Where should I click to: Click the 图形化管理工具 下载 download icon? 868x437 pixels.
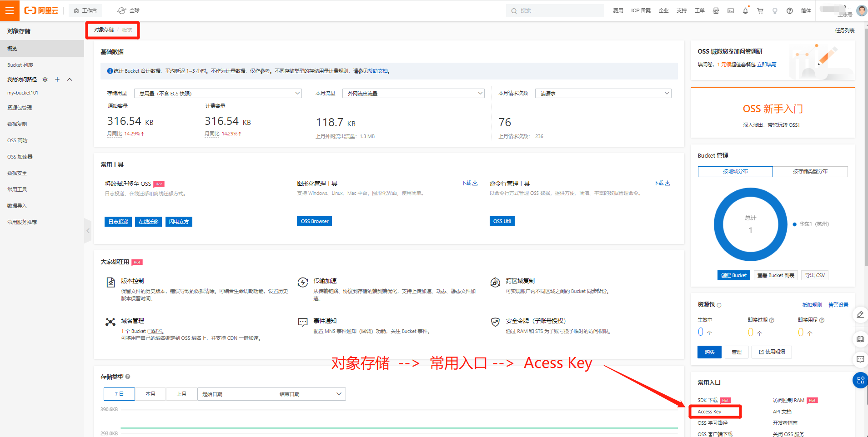point(475,183)
